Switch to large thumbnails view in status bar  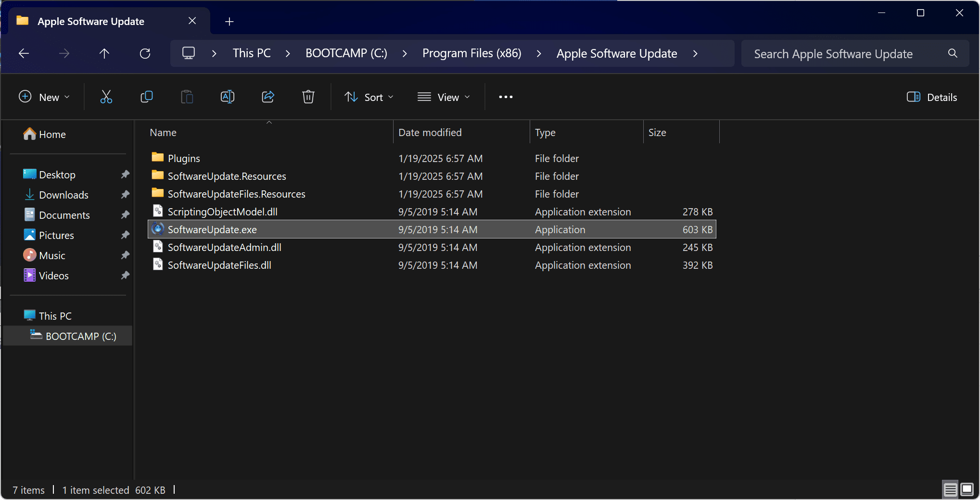tap(967, 489)
